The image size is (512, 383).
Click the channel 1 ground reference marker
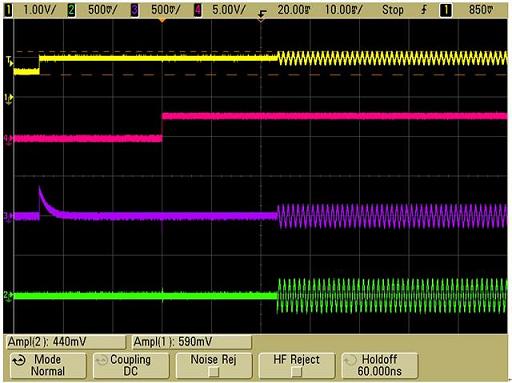(x=8, y=99)
